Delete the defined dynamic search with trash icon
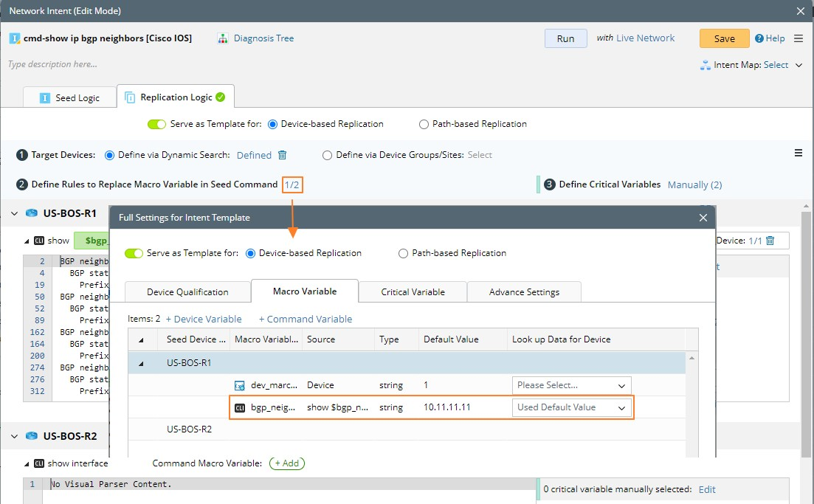Image resolution: width=814 pixels, height=504 pixels. coord(283,155)
